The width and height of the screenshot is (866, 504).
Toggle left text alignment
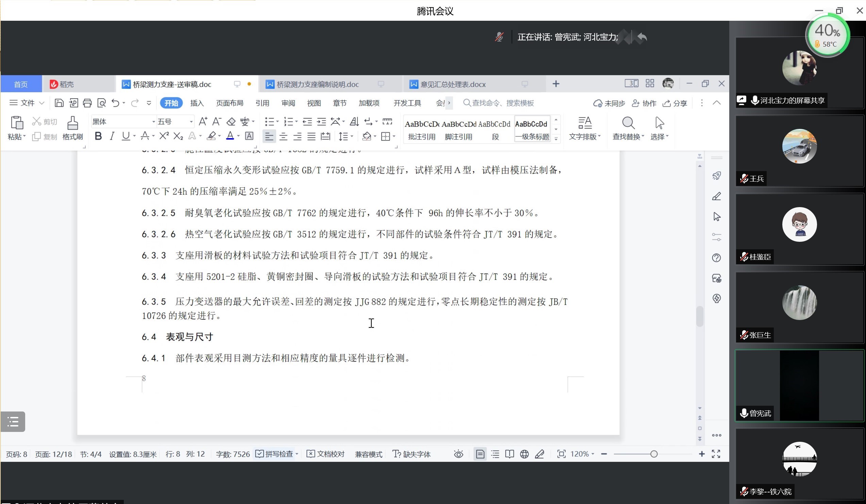click(269, 137)
